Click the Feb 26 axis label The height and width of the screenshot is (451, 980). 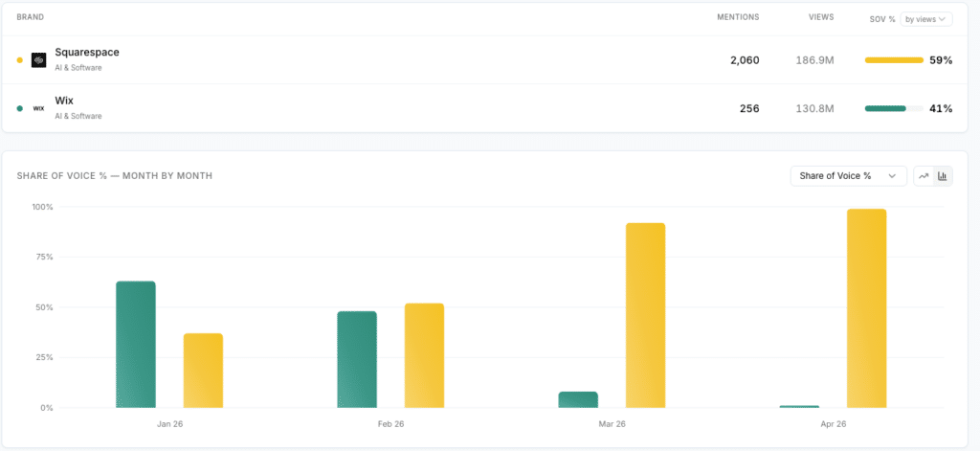click(x=390, y=423)
